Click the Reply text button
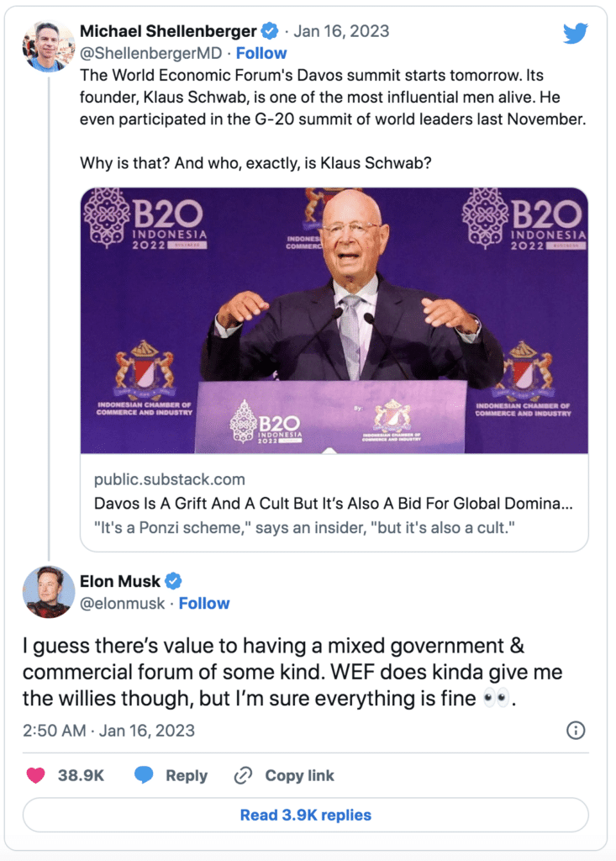The width and height of the screenshot is (616, 861). pyautogui.click(x=187, y=775)
